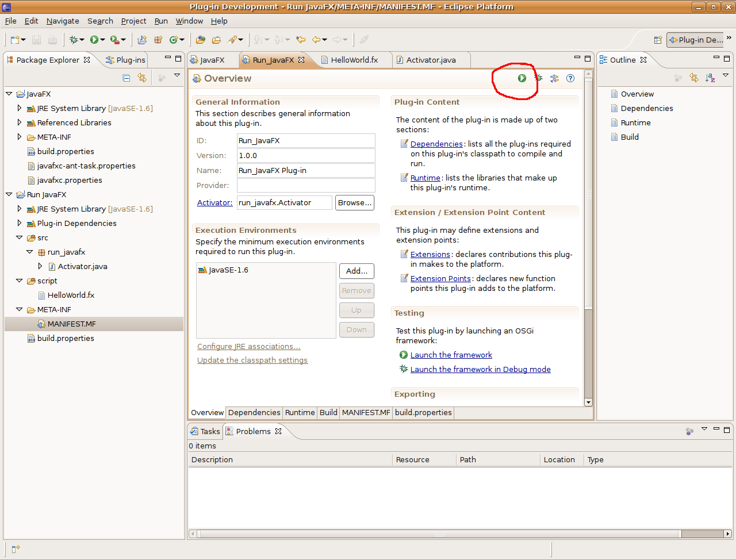Toggle Link with Editor in Package Explorer
Image resolution: width=736 pixels, height=560 pixels.
tap(142, 78)
